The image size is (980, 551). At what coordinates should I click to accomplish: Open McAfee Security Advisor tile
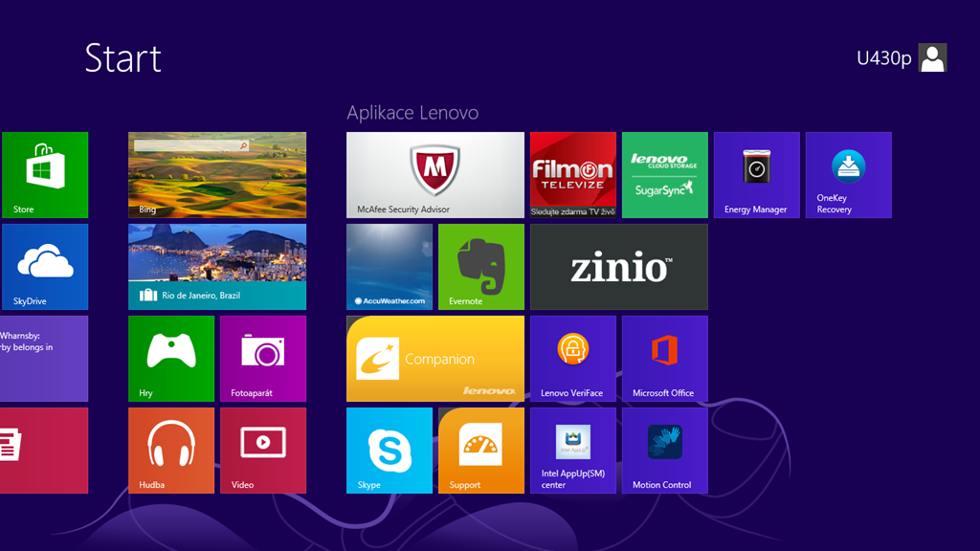tap(434, 175)
